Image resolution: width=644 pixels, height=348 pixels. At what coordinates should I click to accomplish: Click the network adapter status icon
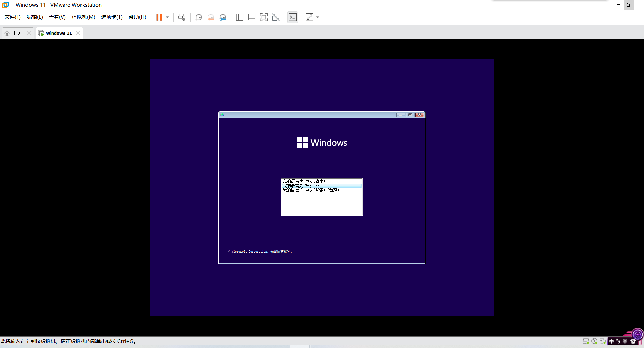click(603, 341)
